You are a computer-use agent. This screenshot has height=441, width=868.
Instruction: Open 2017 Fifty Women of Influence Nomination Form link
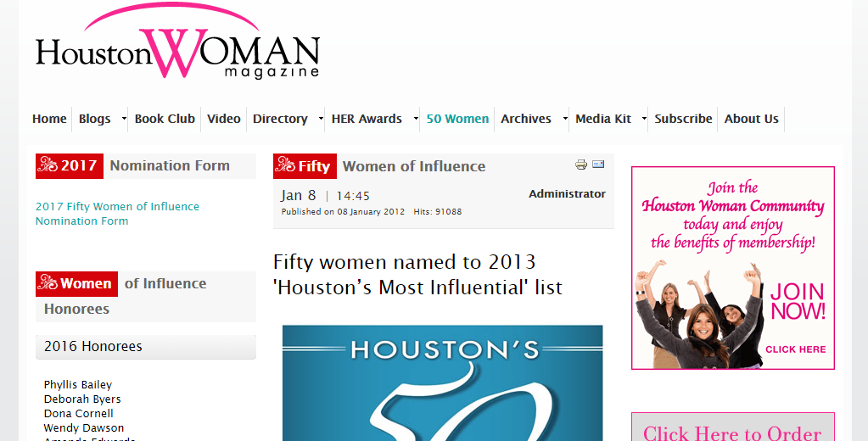click(x=117, y=214)
